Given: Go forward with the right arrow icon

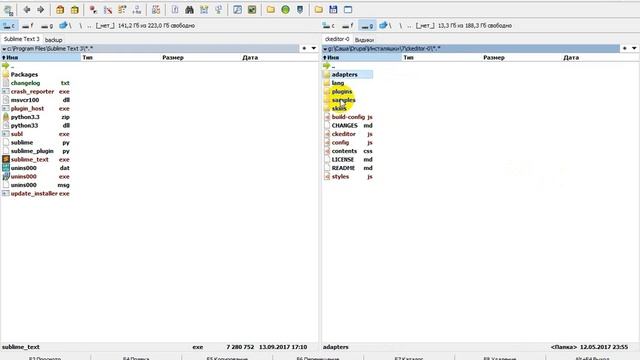Looking at the screenshot, I should pyautogui.click(x=40, y=10).
